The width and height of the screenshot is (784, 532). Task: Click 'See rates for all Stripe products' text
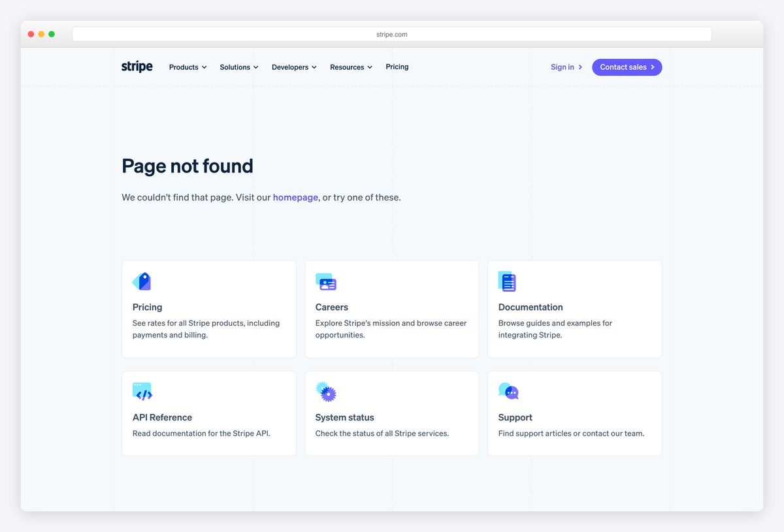click(x=206, y=329)
